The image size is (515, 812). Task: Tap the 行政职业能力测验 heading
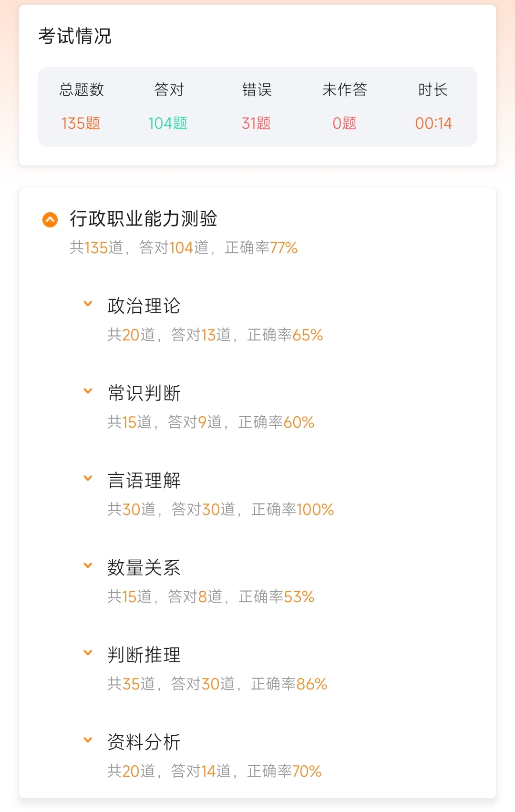click(144, 219)
